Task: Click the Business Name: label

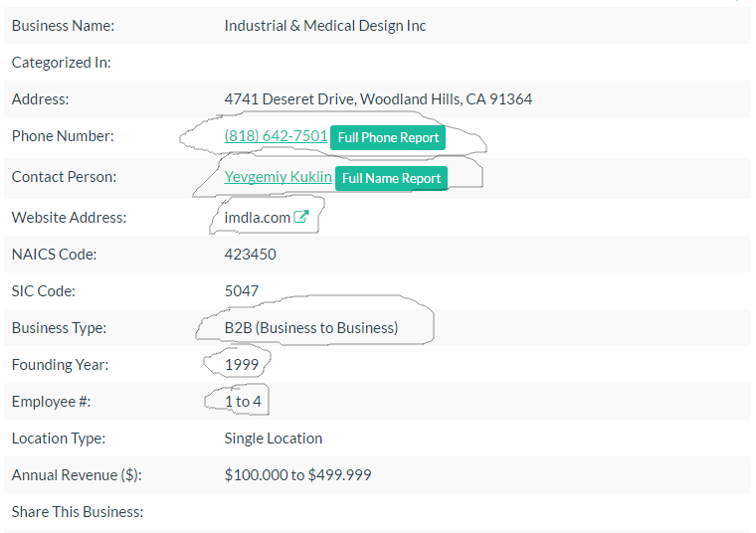Action: tap(63, 26)
